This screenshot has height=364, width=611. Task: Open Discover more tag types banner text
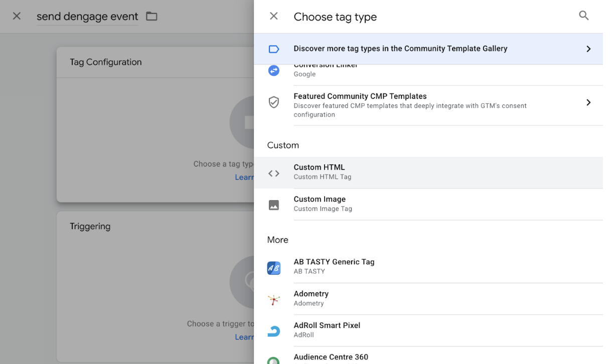(x=400, y=49)
